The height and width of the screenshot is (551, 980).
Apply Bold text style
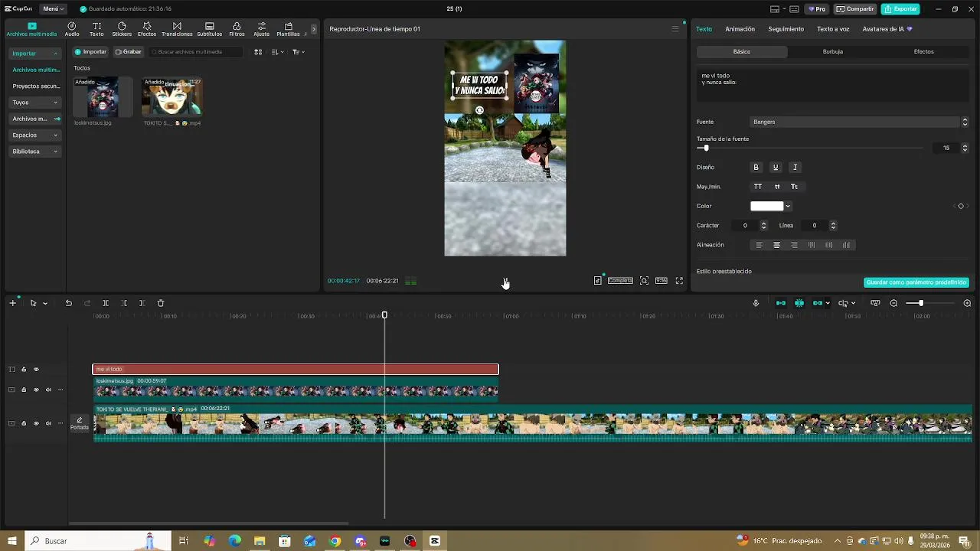756,167
